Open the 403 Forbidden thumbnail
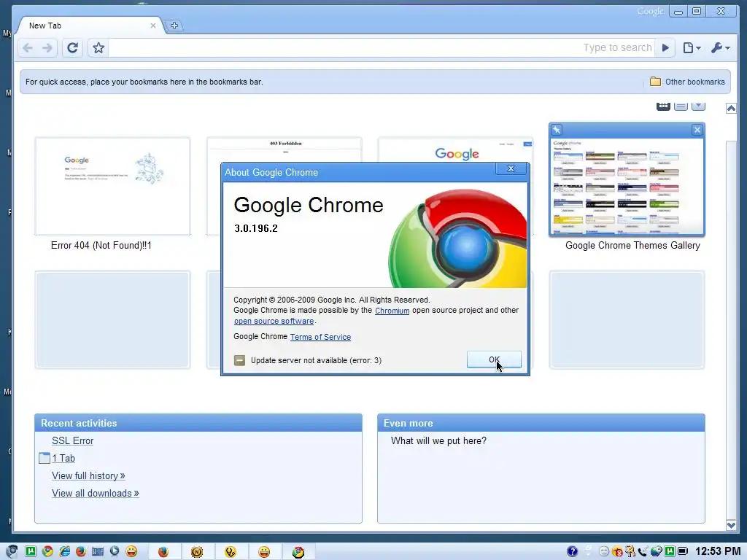The image size is (747, 560). pyautogui.click(x=284, y=149)
